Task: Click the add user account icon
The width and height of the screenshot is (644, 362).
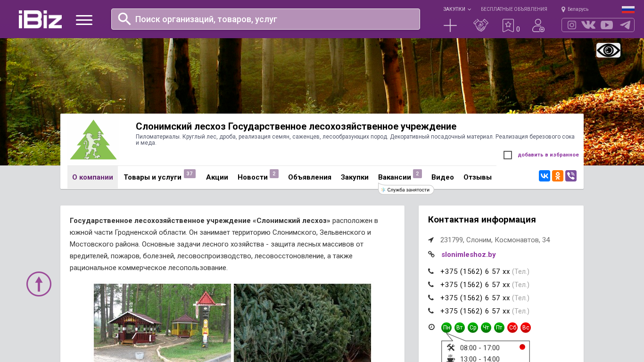Action: tap(538, 25)
